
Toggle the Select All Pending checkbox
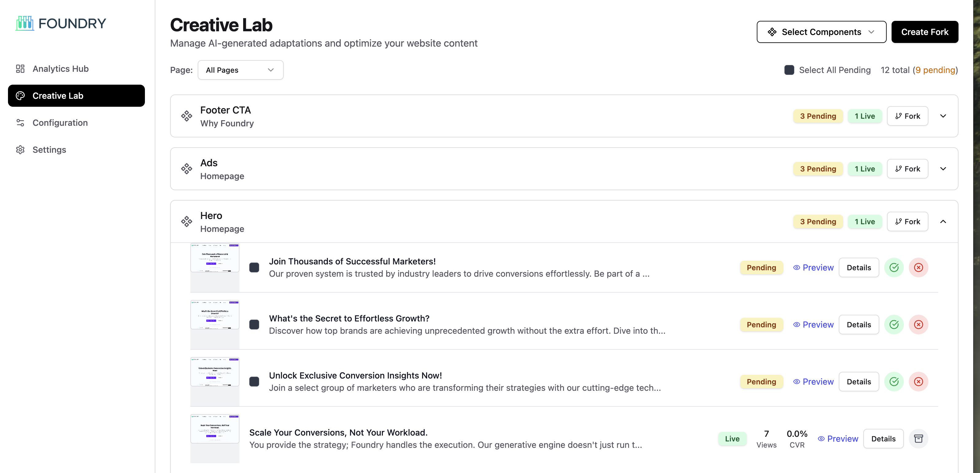pos(789,70)
